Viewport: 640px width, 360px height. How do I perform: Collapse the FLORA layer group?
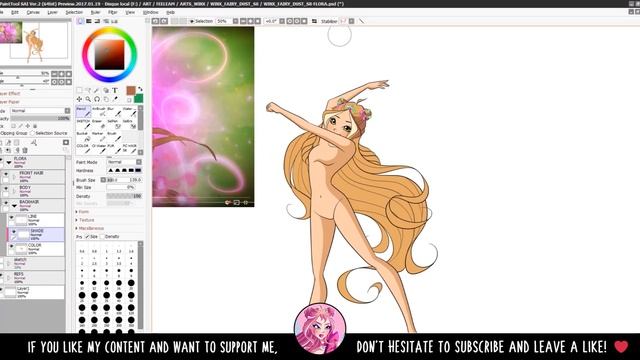tap(9, 162)
